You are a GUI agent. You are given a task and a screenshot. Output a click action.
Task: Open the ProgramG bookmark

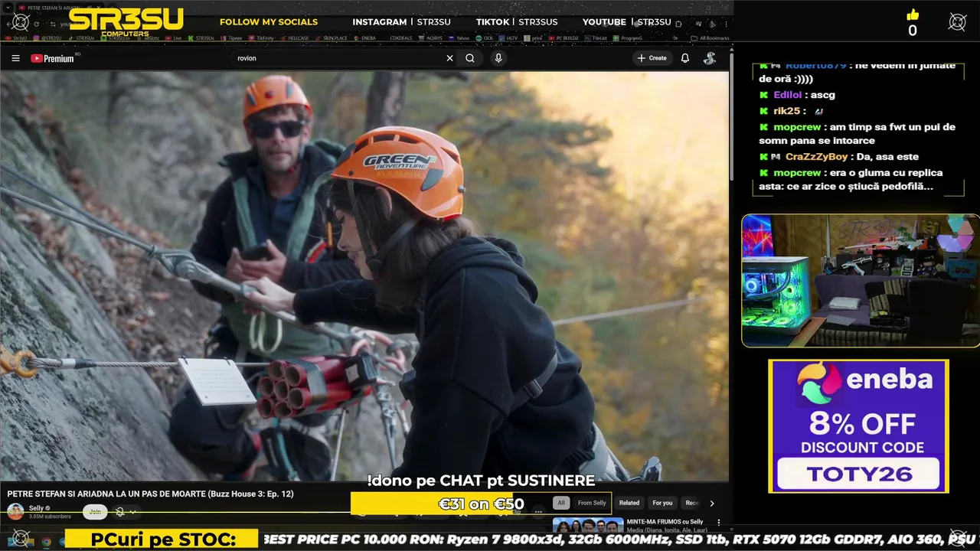click(626, 38)
